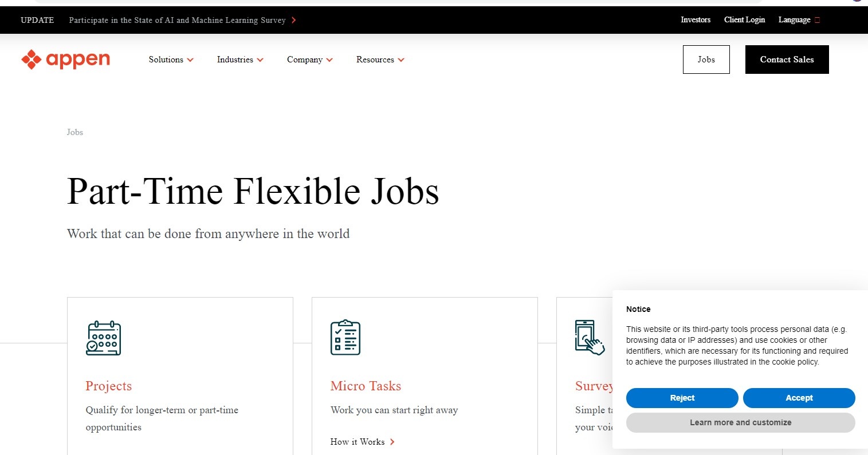Click the Jobs outlined button
Screen dimensions: 868x455
(706, 60)
